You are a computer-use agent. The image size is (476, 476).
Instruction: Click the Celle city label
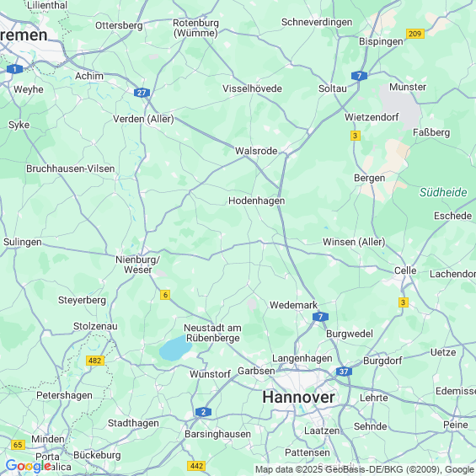405,270
